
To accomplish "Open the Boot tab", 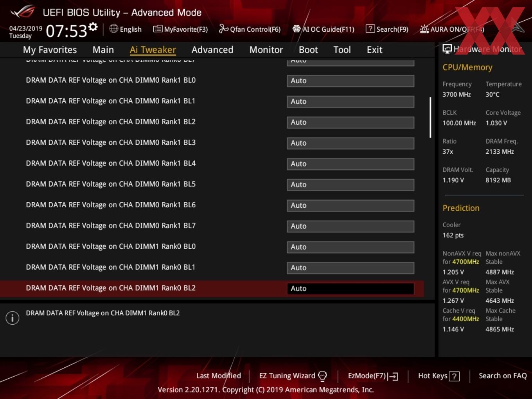I will point(308,50).
